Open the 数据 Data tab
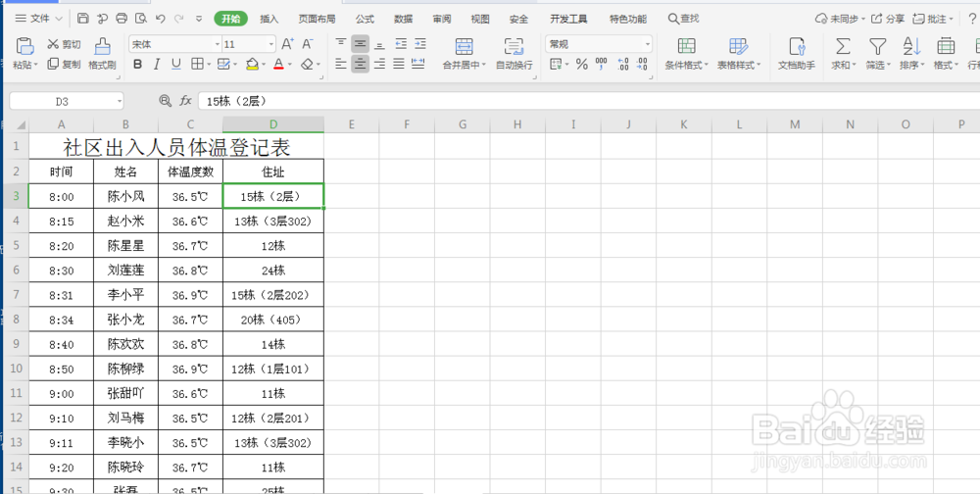Screen dimensions: 980x494 click(x=404, y=19)
